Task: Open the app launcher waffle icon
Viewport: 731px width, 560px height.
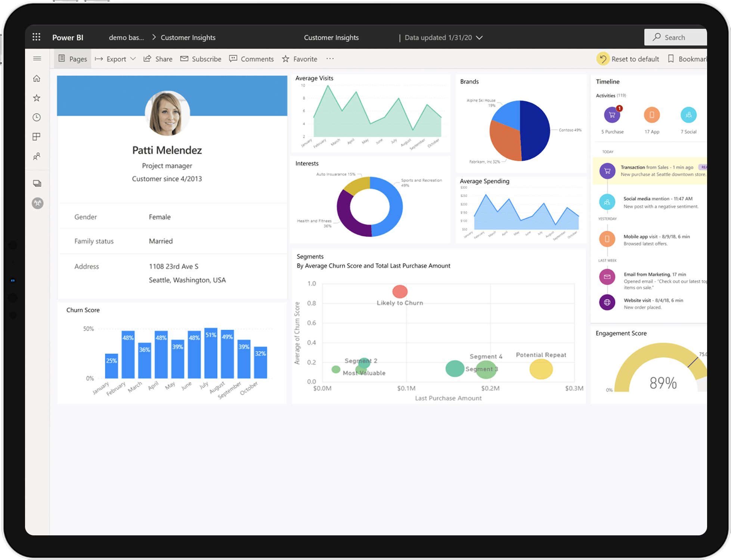Action: (36, 37)
